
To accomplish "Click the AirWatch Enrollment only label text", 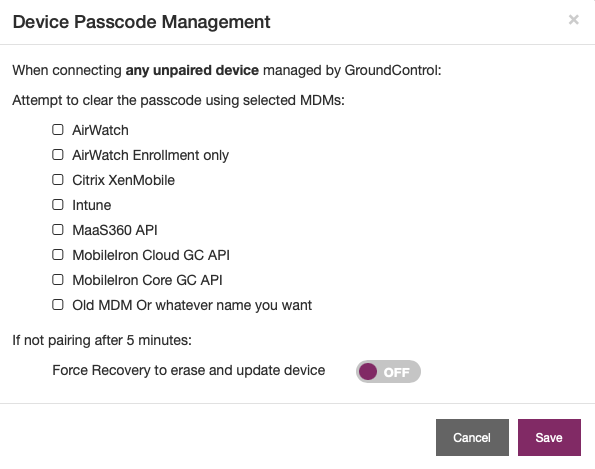I will [x=150, y=155].
